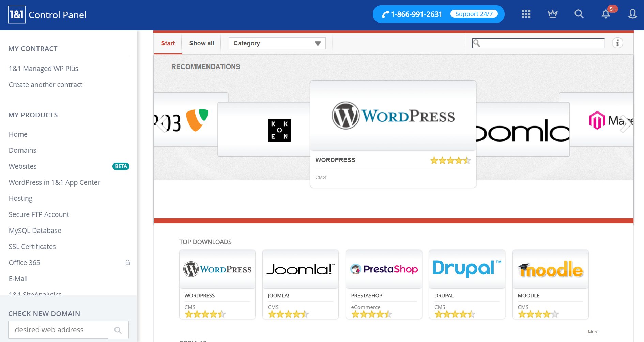Open header search magnifier icon
The height and width of the screenshot is (342, 644).
(579, 14)
